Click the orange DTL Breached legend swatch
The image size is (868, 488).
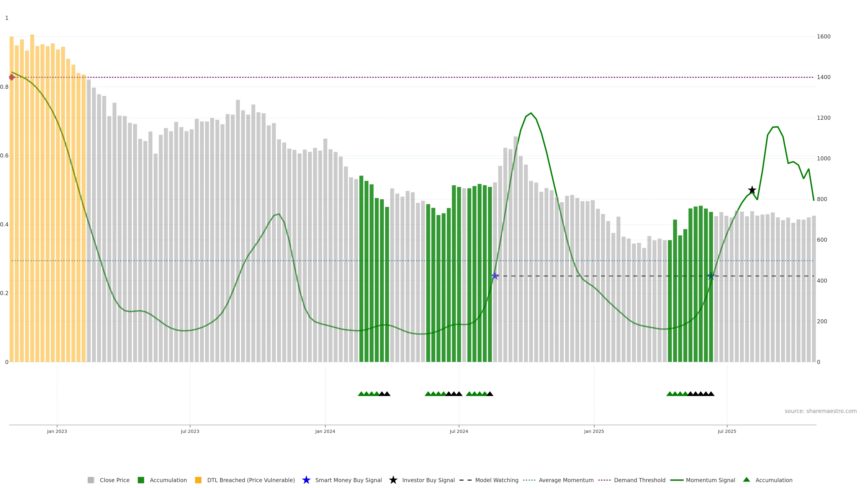198,480
